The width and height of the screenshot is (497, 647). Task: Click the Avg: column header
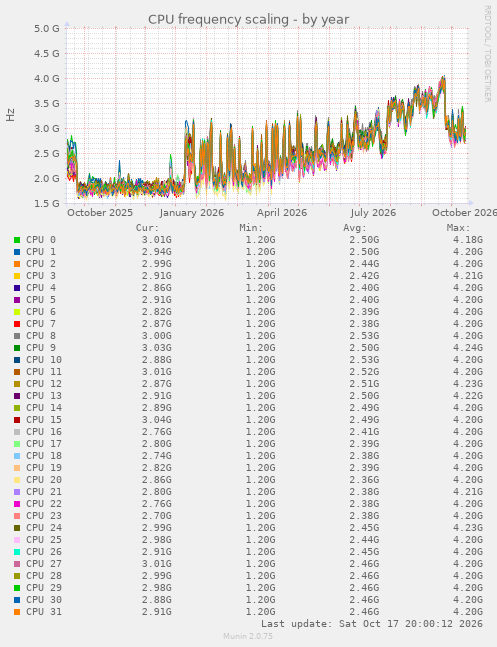click(x=355, y=228)
